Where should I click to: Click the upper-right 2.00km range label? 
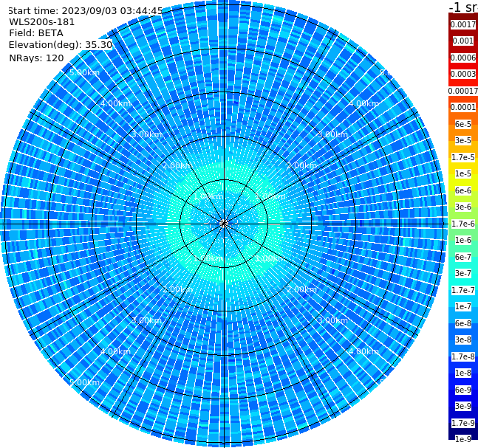coord(301,165)
